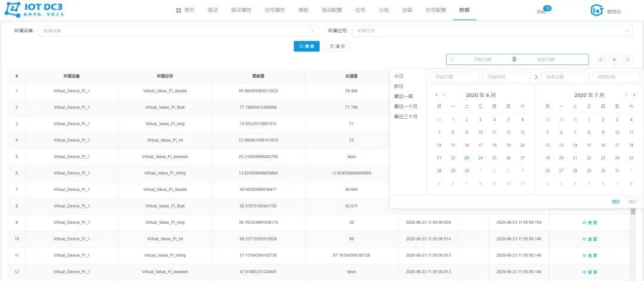Click the eye icon in row 9
Screen dimensions: 644x281
[584, 223]
